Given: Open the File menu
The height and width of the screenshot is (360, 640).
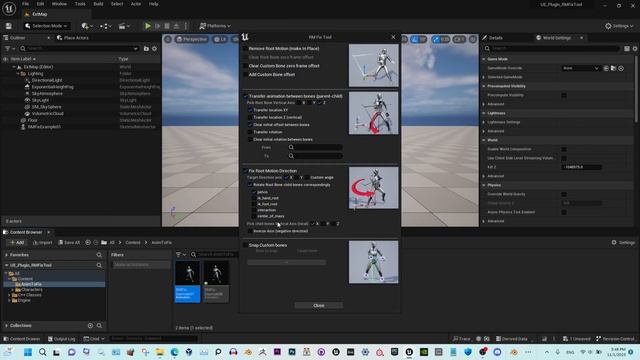Looking at the screenshot, I should [25, 4].
